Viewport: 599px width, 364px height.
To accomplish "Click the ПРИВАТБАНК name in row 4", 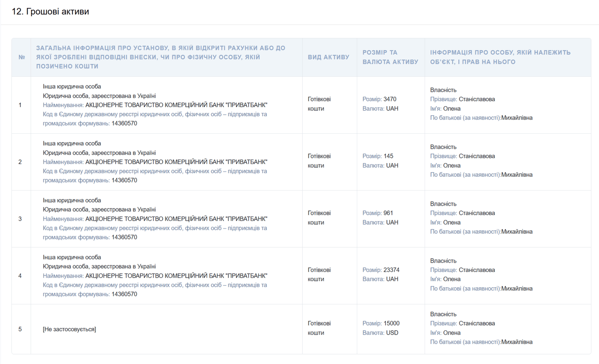I will point(176,276).
